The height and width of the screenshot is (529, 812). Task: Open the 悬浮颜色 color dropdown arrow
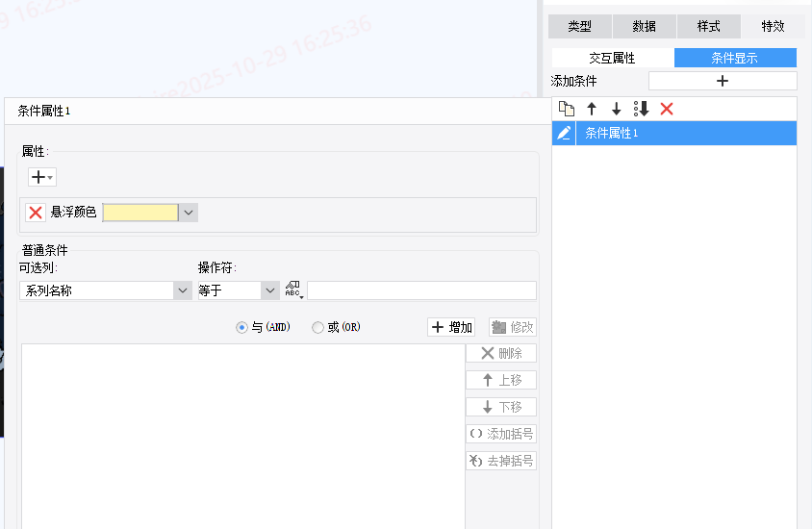[189, 213]
